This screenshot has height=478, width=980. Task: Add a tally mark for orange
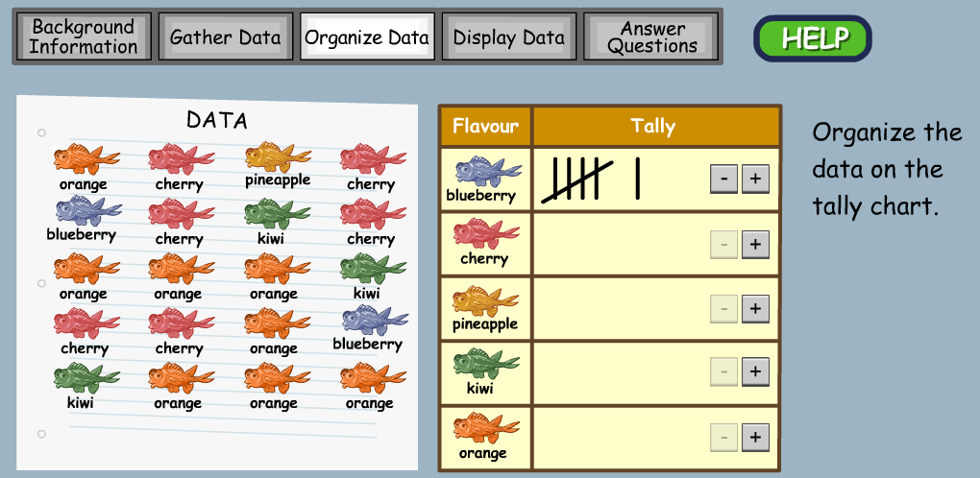click(755, 438)
